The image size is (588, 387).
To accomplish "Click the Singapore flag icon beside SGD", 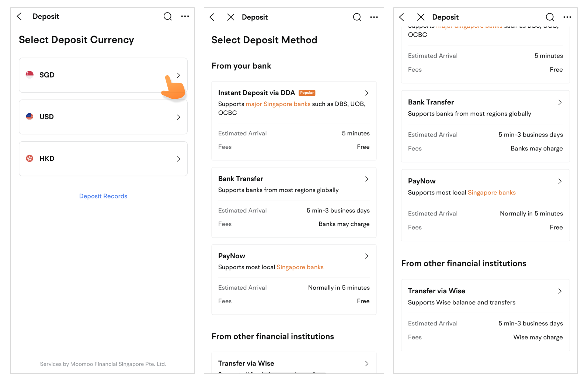I will point(30,75).
